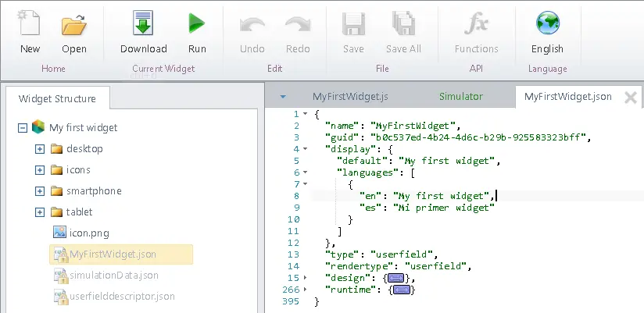Collapse the My first widget tree root
644x313 pixels.
(x=23, y=128)
